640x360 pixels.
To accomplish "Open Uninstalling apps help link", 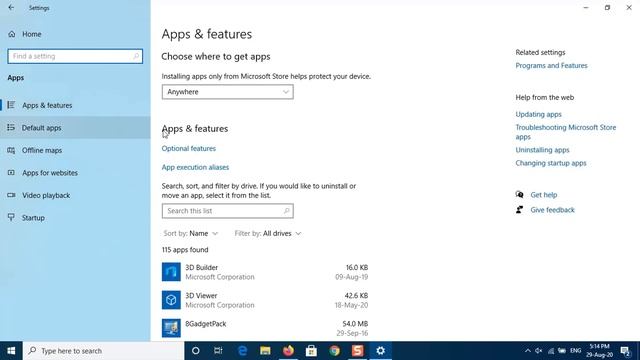I will pos(542,150).
